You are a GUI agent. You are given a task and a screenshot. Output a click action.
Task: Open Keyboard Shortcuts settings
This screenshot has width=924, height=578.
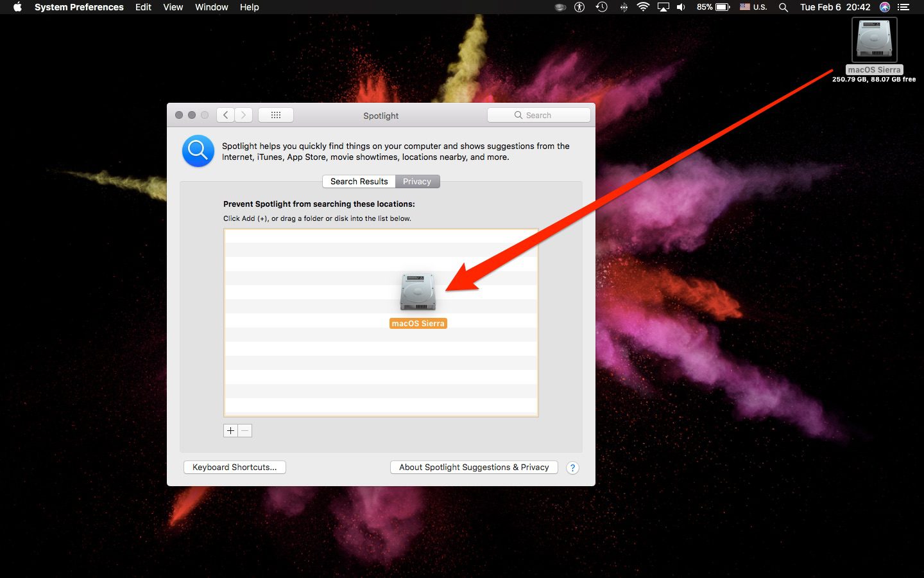(235, 468)
